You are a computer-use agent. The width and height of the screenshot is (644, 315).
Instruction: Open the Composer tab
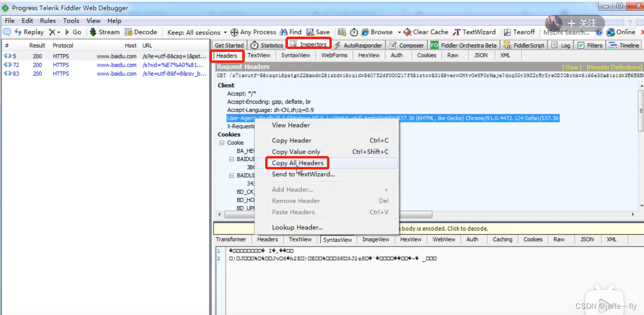(406, 45)
